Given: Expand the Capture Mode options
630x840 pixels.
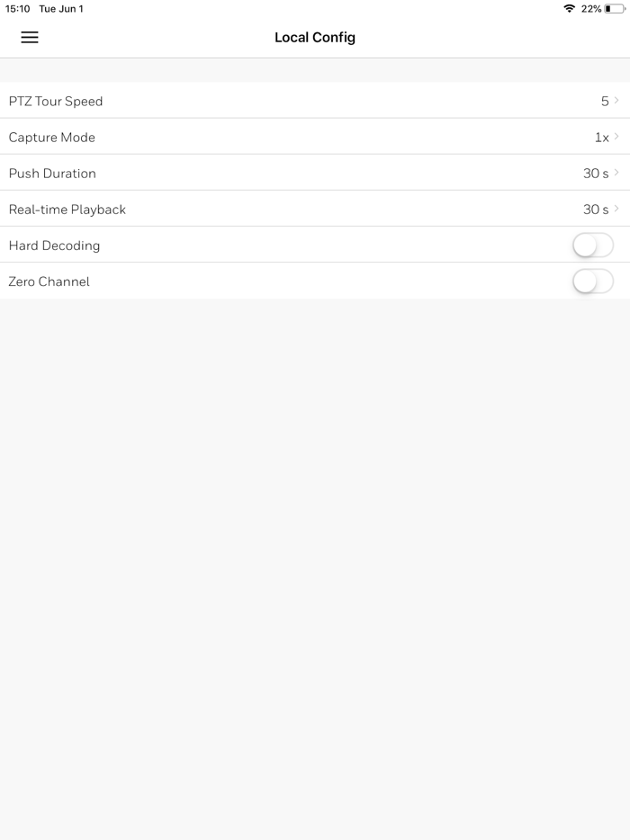Looking at the screenshot, I should coord(315,137).
